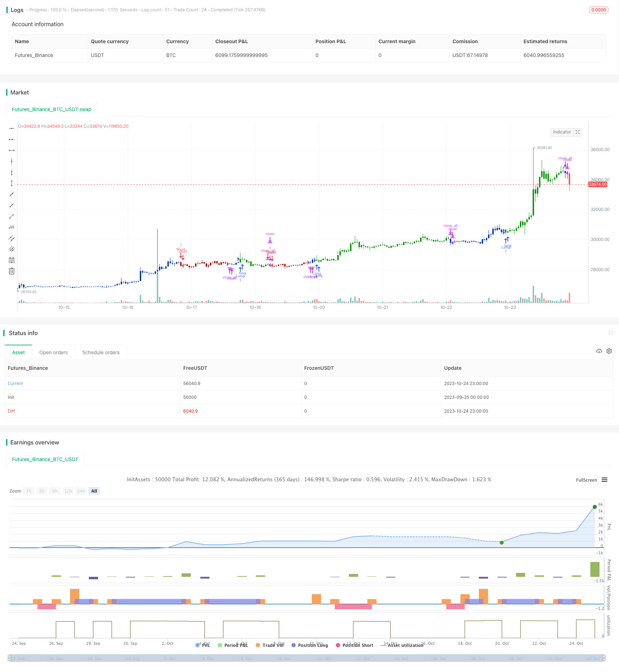Select the horizontal straight line drawing tool
The image size is (619, 672).
[x=12, y=128]
